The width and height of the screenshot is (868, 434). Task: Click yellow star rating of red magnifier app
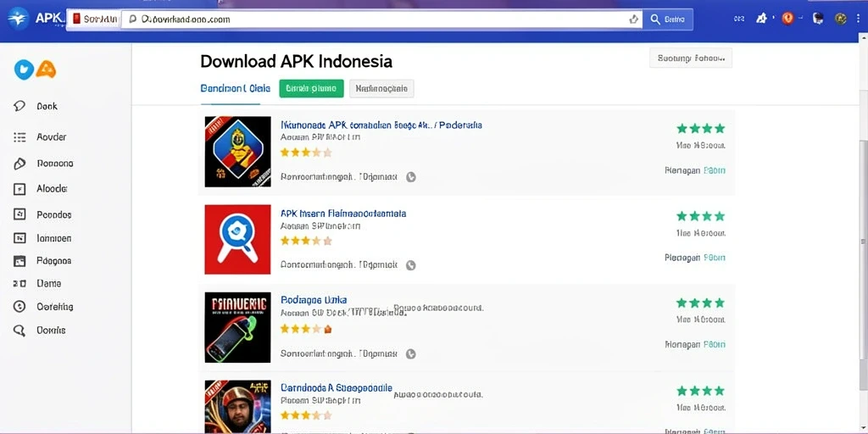(x=306, y=240)
